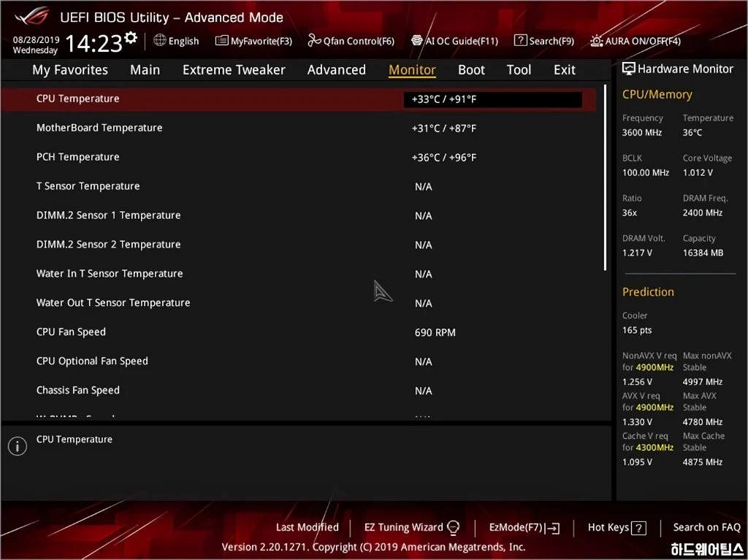Click the 4875 MHz max cache value

click(702, 461)
